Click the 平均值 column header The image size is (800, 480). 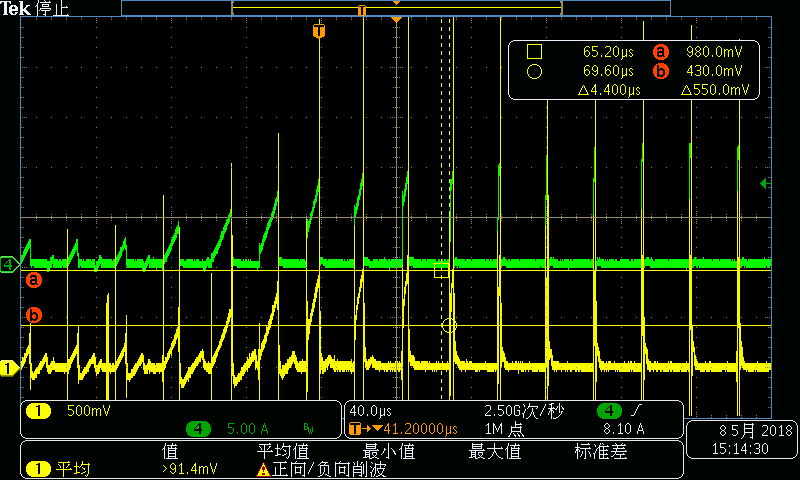pos(283,451)
